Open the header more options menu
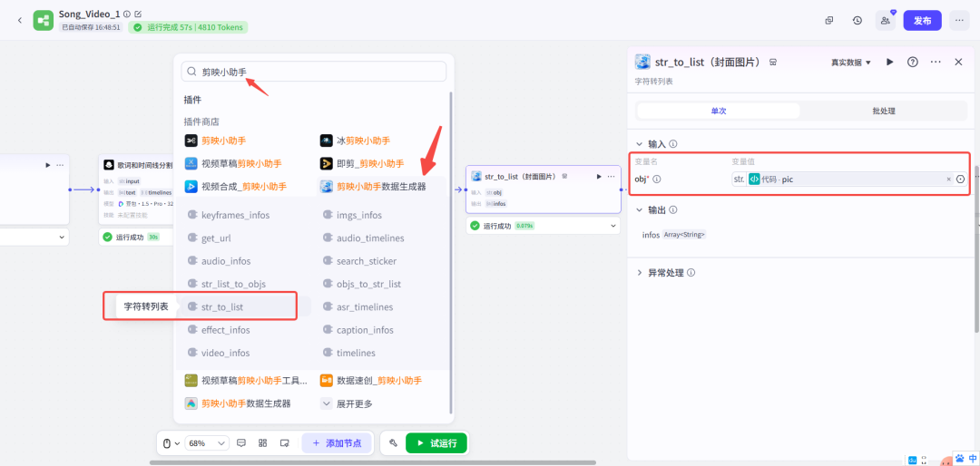980x466 pixels. (x=959, y=20)
